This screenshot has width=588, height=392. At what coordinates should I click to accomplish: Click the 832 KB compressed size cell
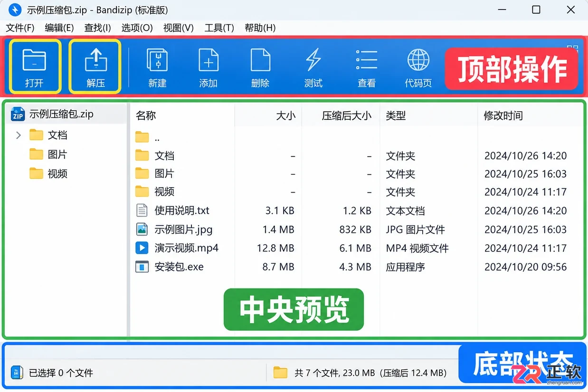pyautogui.click(x=355, y=229)
